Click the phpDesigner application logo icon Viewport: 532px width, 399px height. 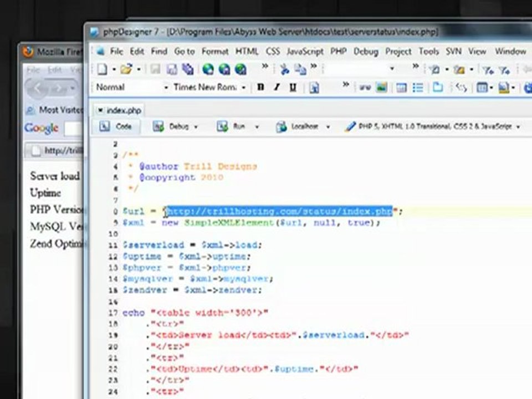[94, 32]
